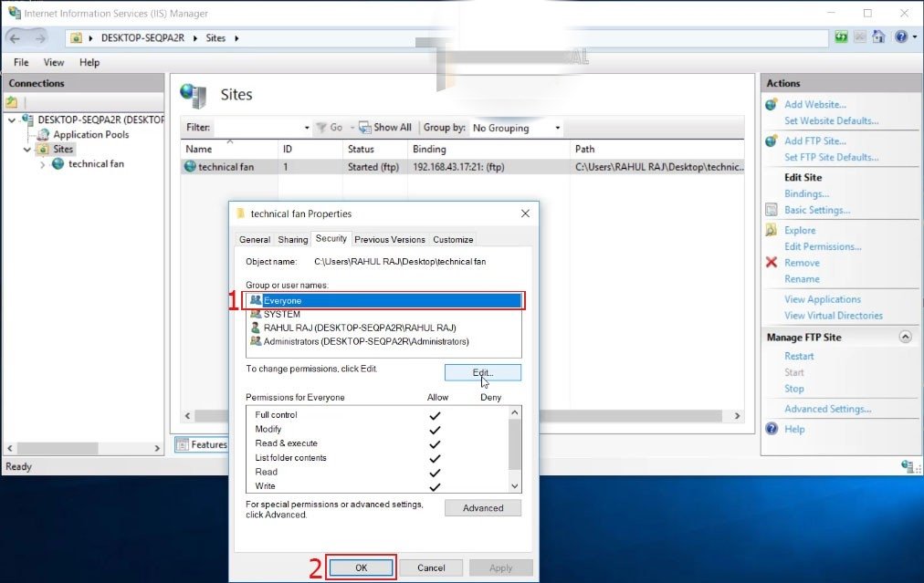Switch to the Sharing tab
The height and width of the screenshot is (583, 924).
click(x=293, y=240)
